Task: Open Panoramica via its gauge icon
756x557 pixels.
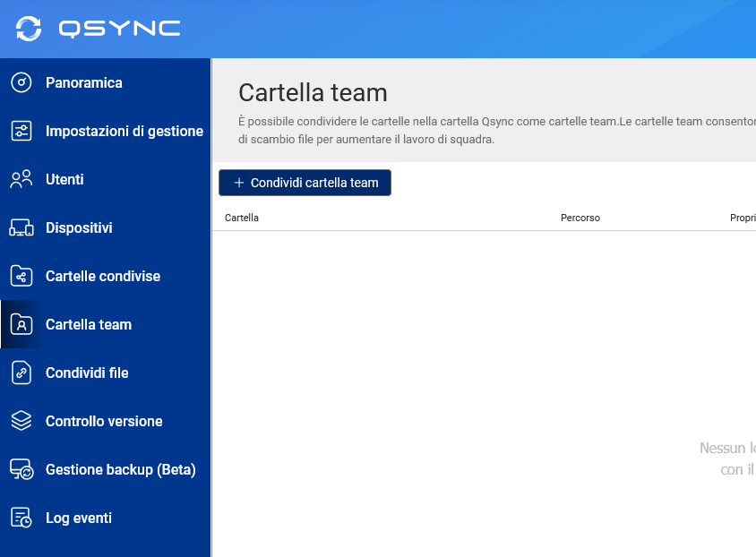Action: [x=21, y=83]
